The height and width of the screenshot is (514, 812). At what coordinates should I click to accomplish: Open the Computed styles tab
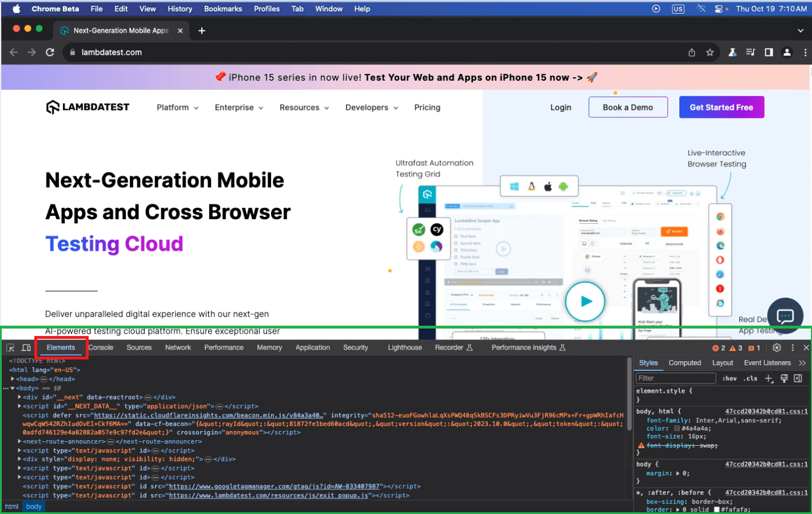pyautogui.click(x=684, y=363)
